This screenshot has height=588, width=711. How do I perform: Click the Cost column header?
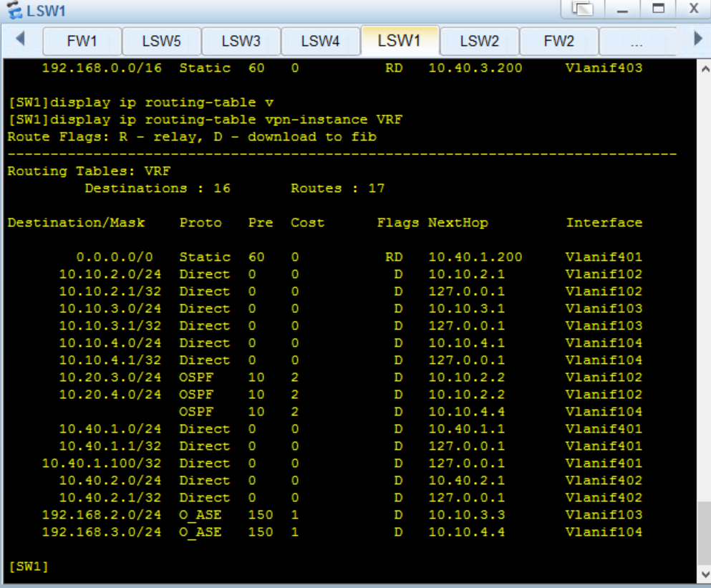pos(307,223)
